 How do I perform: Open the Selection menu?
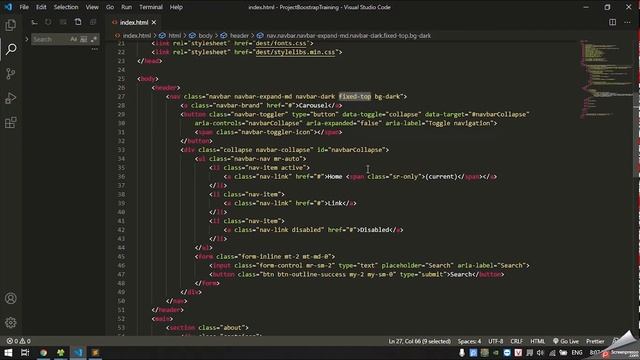(66, 7)
